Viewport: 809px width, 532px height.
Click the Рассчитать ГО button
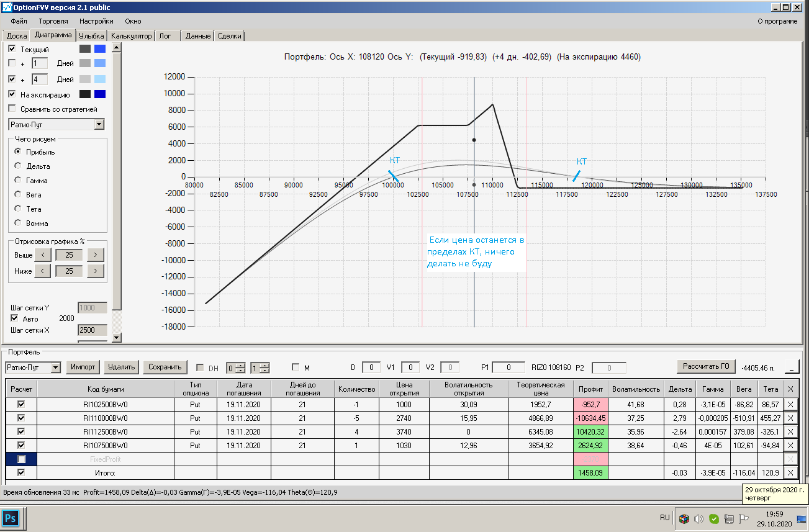(x=705, y=366)
